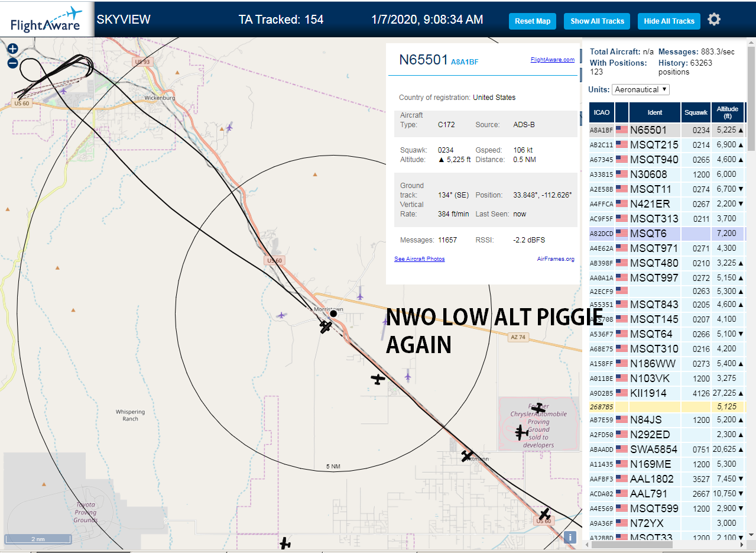Viewport: 756px width, 553px height.
Task: Open the settings gear icon
Action: pos(714,20)
